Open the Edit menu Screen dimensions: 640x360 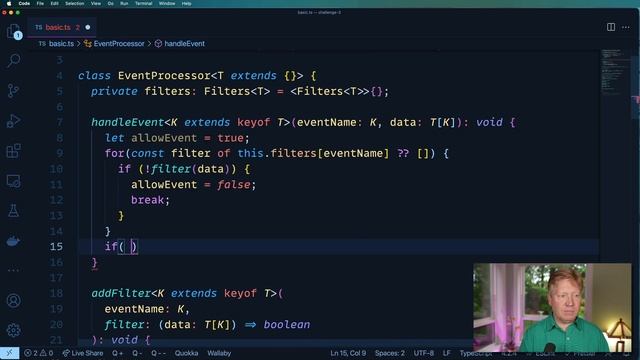tap(54, 3)
